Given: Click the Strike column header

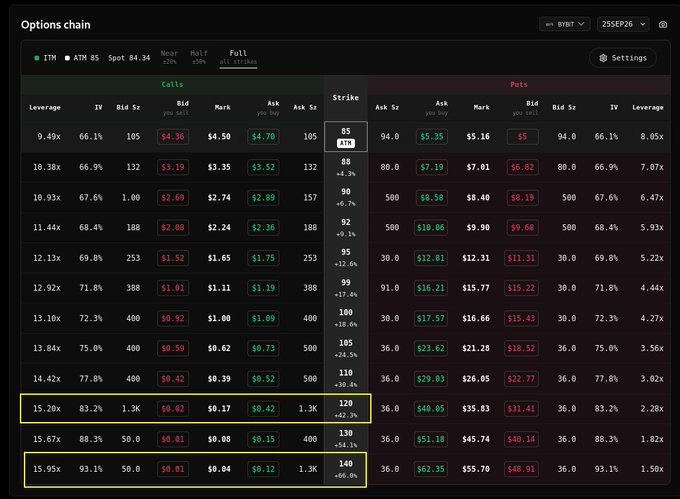Looking at the screenshot, I should 346,98.
